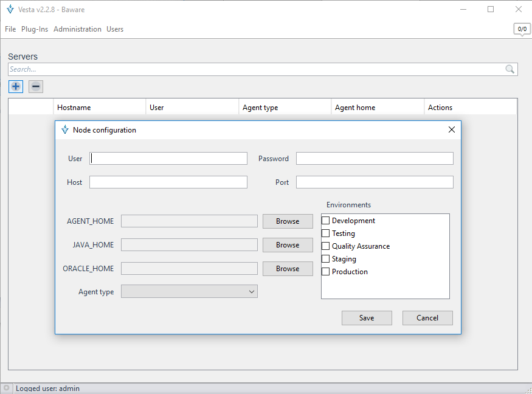Viewport: 532px width, 394px height.
Task: Click the Vesta logo in the title bar
Action: pyautogui.click(x=10, y=9)
